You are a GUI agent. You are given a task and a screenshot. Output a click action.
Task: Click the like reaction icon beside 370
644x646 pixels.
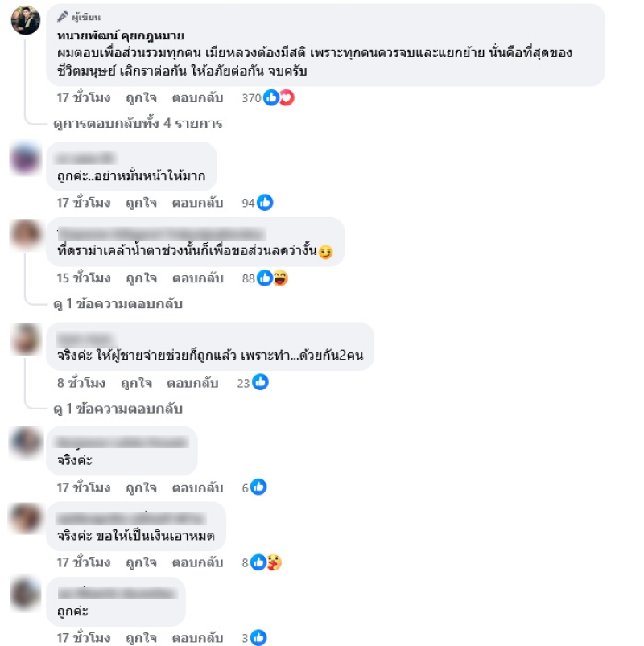(270, 97)
